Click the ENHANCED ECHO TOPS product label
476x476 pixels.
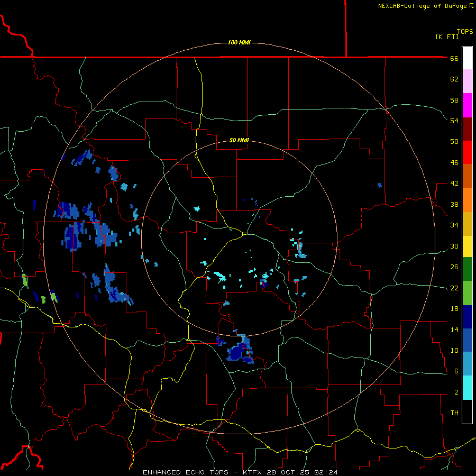pos(186,472)
